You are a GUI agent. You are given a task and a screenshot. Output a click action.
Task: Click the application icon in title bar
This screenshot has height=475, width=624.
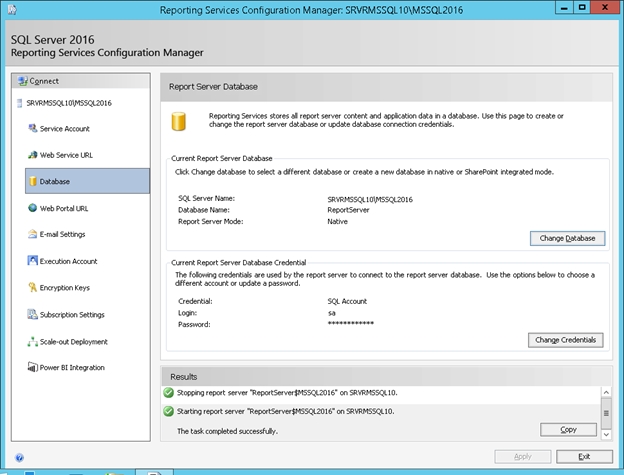[12, 10]
